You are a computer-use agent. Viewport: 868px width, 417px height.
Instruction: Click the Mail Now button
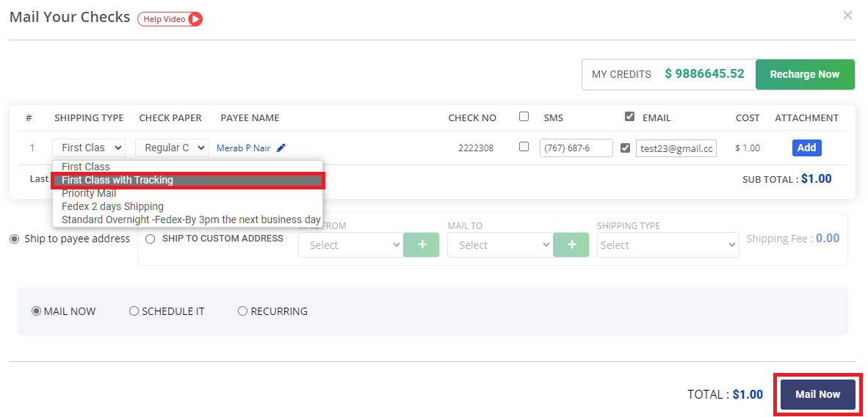pyautogui.click(x=817, y=394)
